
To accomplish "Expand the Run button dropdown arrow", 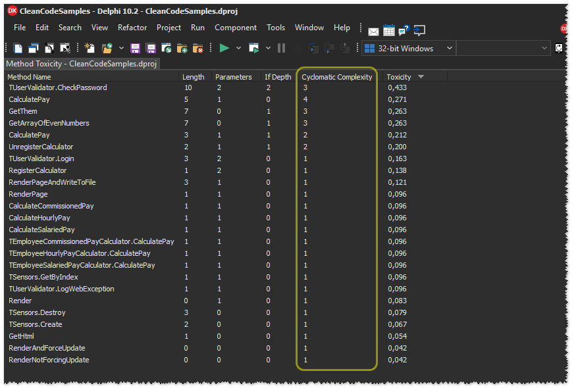I will (238, 48).
